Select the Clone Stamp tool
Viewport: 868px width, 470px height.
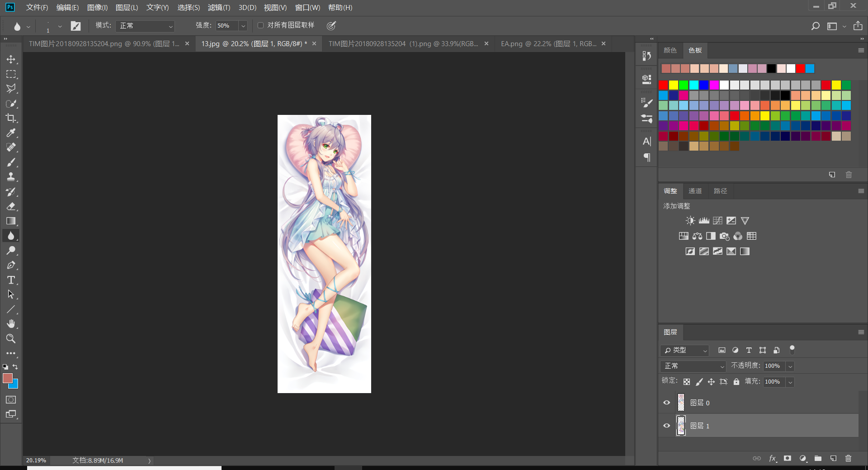tap(11, 177)
